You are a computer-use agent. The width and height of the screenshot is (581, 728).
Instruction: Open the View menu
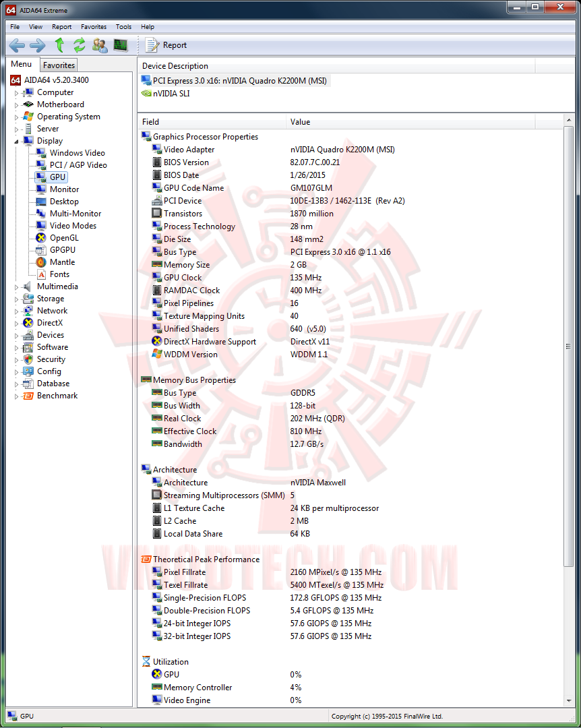pyautogui.click(x=35, y=26)
